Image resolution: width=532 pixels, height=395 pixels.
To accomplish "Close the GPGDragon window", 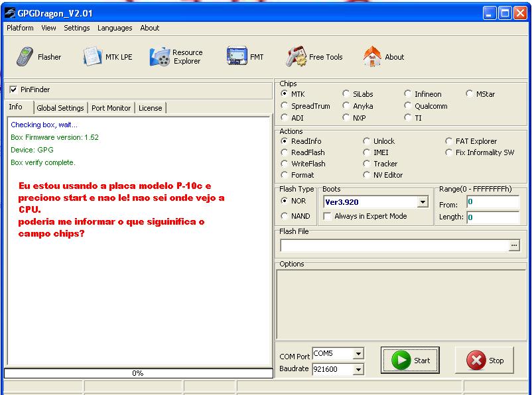I will click(x=520, y=13).
